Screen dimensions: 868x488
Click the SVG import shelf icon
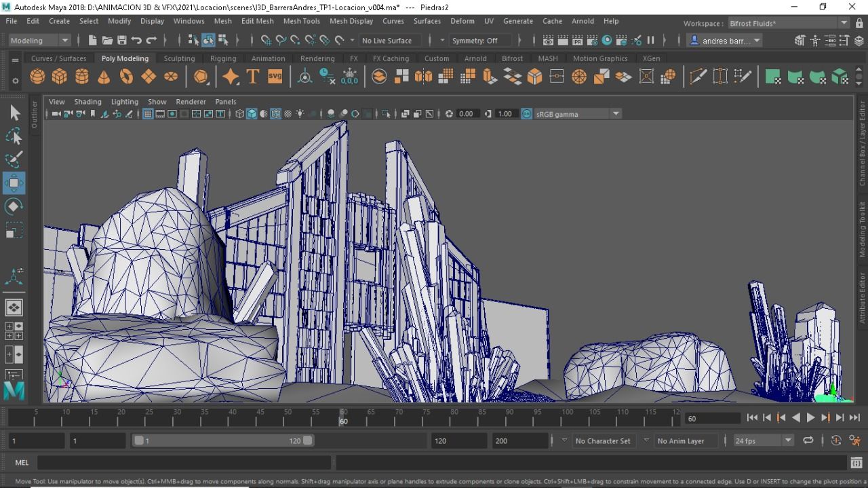pos(275,76)
